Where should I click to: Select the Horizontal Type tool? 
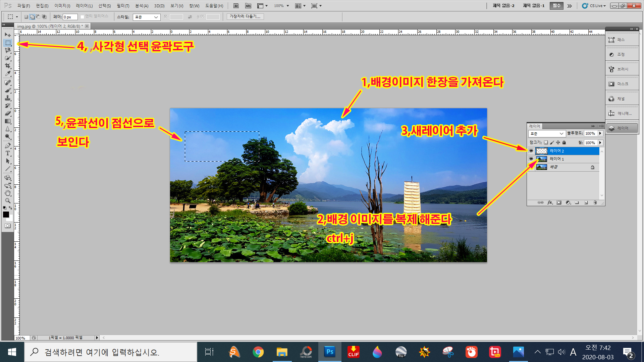pyautogui.click(x=8, y=153)
